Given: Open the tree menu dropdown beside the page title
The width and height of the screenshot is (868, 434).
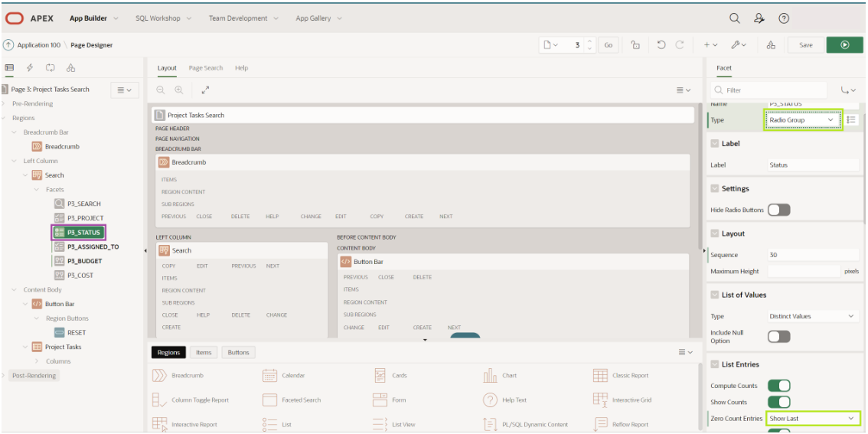Looking at the screenshot, I should click(125, 90).
